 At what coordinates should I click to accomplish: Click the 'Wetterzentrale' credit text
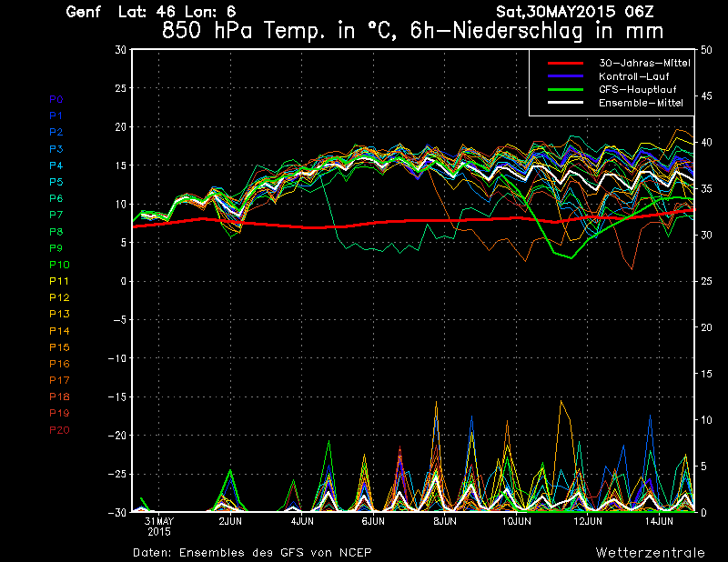(650, 553)
